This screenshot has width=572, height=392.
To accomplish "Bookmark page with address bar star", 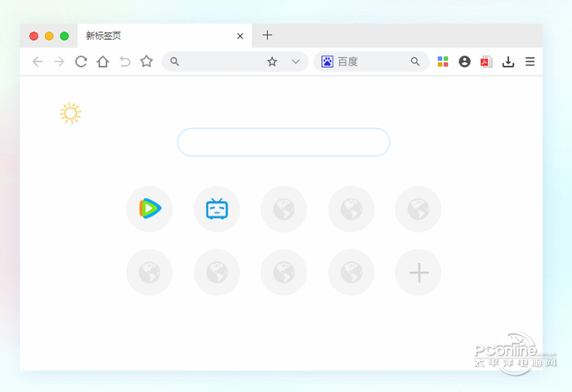I will point(272,61).
